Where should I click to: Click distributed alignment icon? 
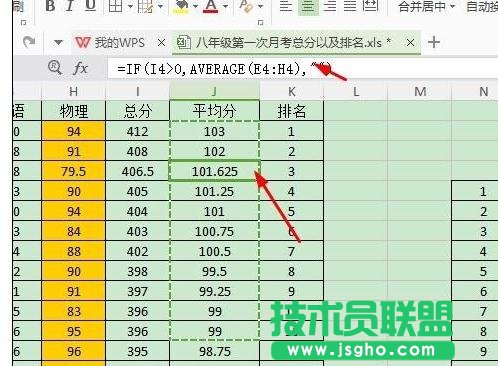tap(370, 6)
